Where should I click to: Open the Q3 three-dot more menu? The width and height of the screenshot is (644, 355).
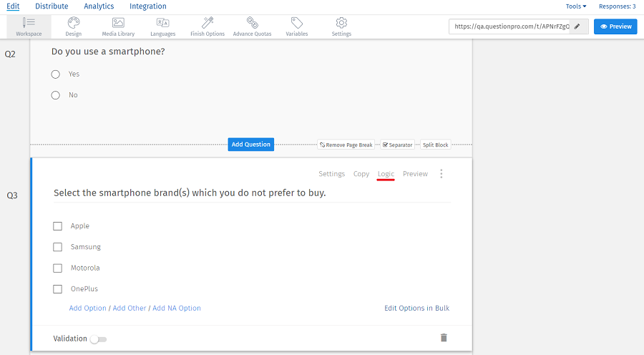(x=441, y=174)
